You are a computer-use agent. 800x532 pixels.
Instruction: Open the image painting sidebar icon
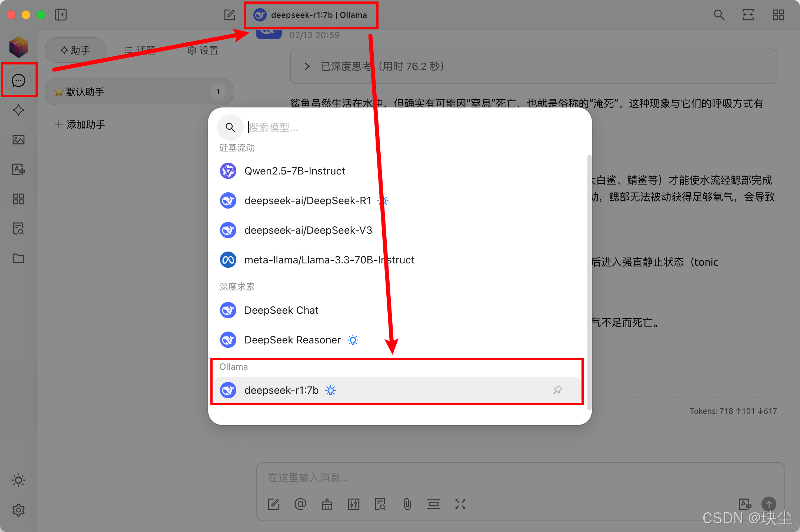point(19,140)
